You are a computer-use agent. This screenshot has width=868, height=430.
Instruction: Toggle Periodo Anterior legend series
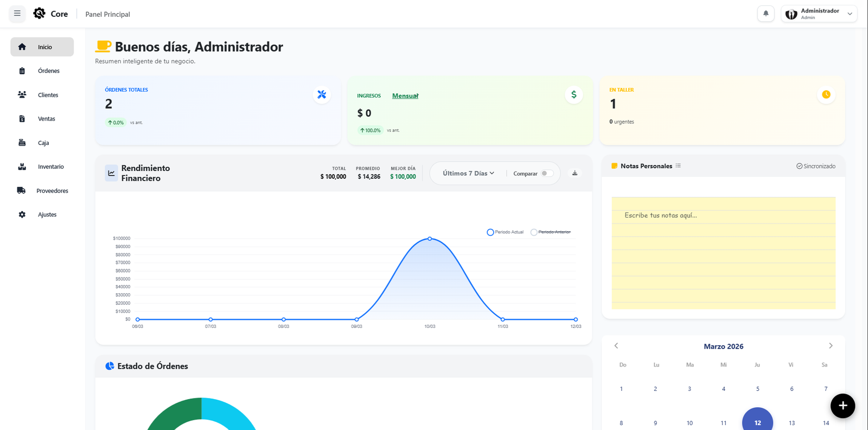[x=551, y=232]
